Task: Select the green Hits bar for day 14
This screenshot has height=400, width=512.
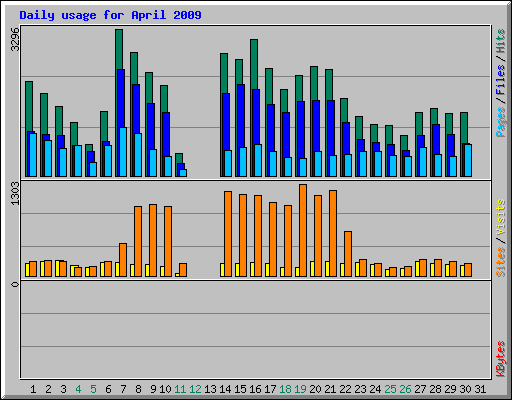Action: click(x=224, y=73)
